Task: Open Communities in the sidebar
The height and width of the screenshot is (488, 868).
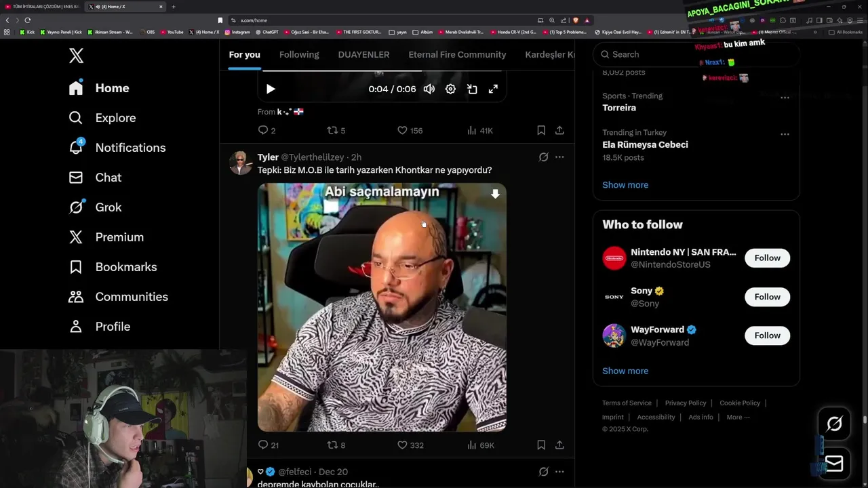Action: (118, 297)
